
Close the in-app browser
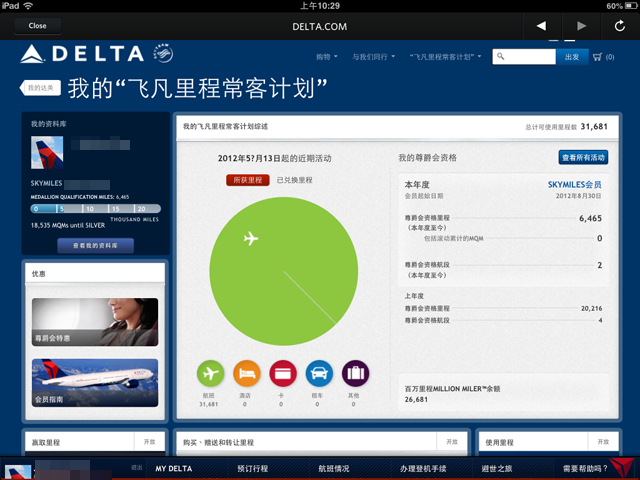(38, 26)
